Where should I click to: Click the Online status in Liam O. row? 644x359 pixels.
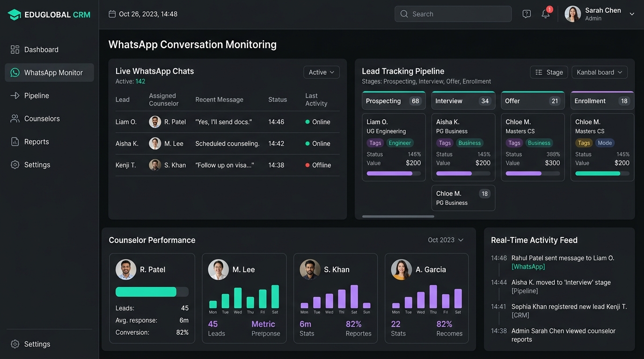[x=318, y=122]
